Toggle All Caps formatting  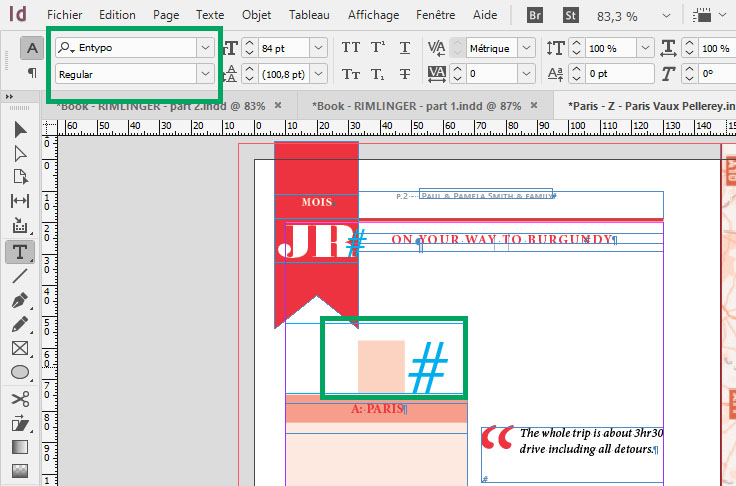pos(351,48)
